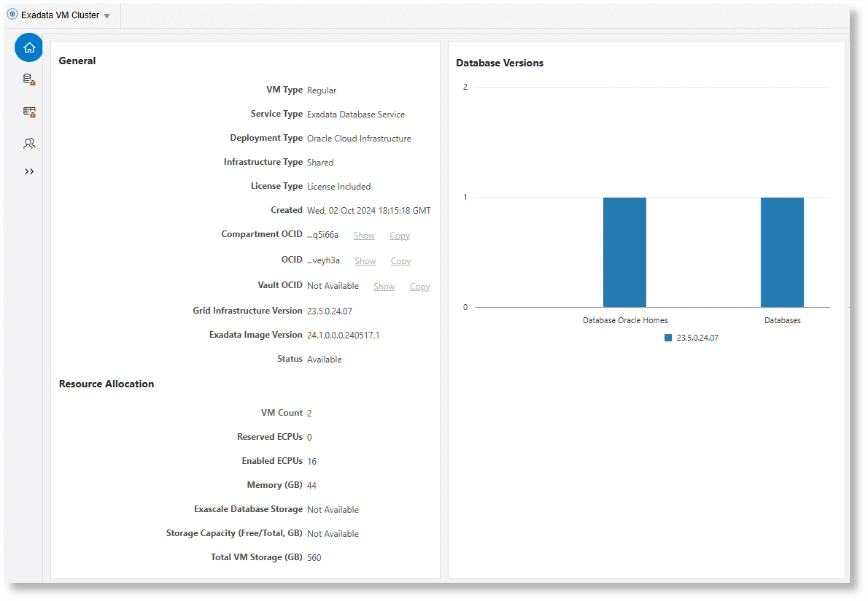Click the Databases axis label
The width and height of the screenshot is (868, 601).
click(x=782, y=320)
